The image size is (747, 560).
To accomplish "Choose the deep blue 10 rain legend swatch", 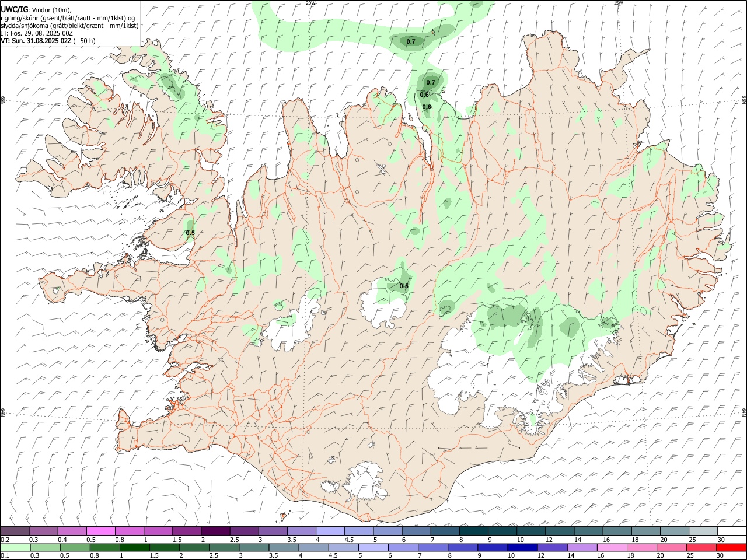I will [522, 548].
